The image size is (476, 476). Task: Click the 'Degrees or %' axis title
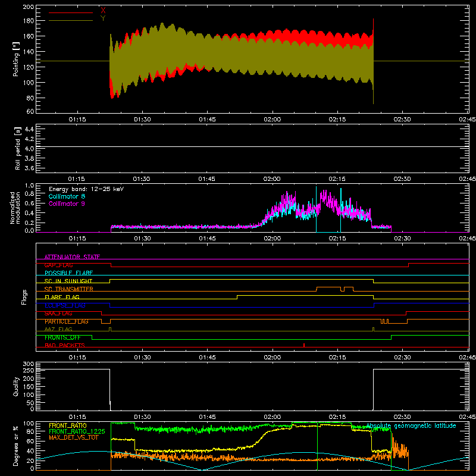(x=16, y=446)
